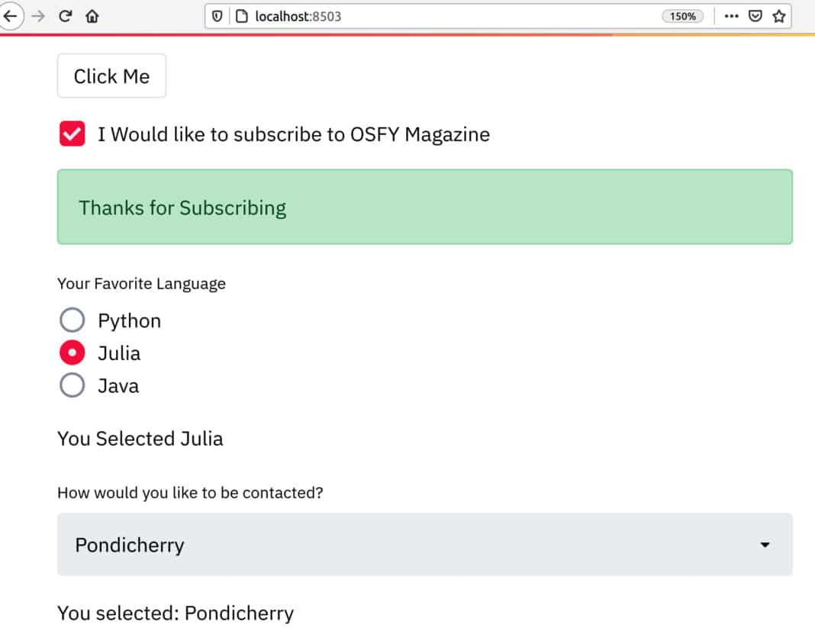Click the already-selected Julia radio button
Viewport: 815px width, 644px height.
tap(72, 352)
